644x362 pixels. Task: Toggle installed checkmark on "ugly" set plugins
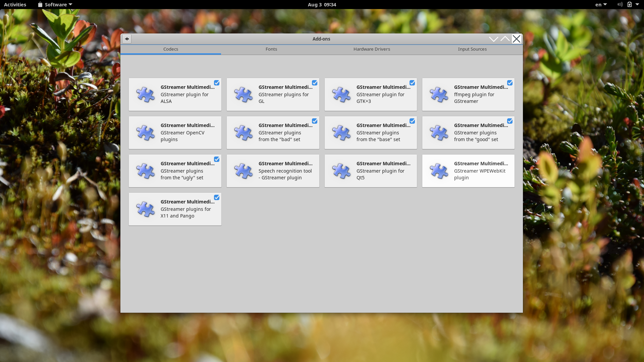point(217,159)
